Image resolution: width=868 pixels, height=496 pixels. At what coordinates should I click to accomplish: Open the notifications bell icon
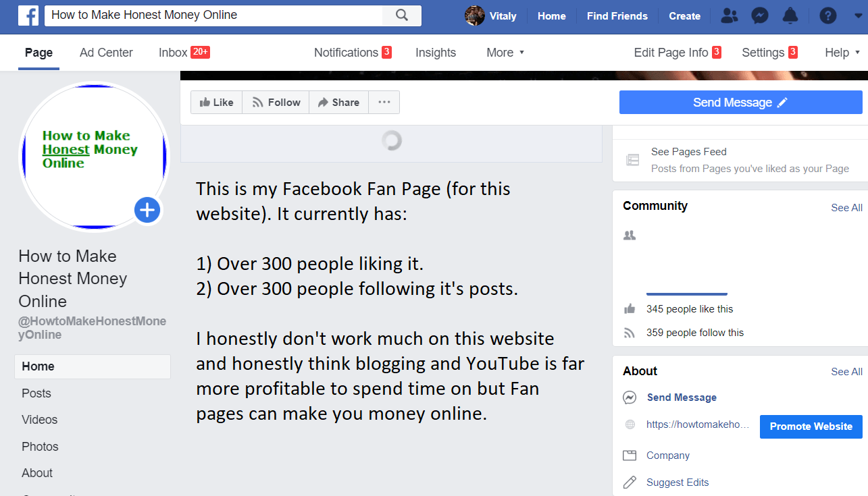click(790, 16)
